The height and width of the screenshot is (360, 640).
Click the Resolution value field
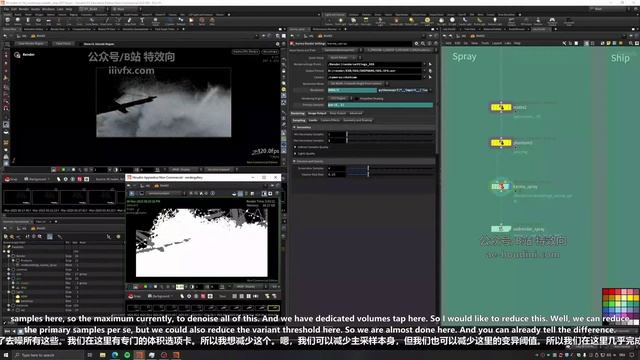(x=352, y=90)
